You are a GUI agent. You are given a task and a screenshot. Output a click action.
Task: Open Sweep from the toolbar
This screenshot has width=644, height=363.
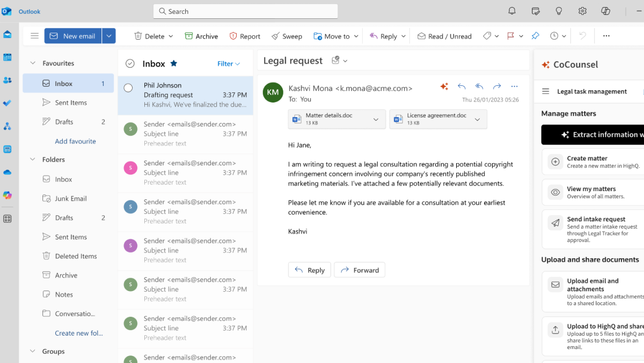click(x=287, y=36)
